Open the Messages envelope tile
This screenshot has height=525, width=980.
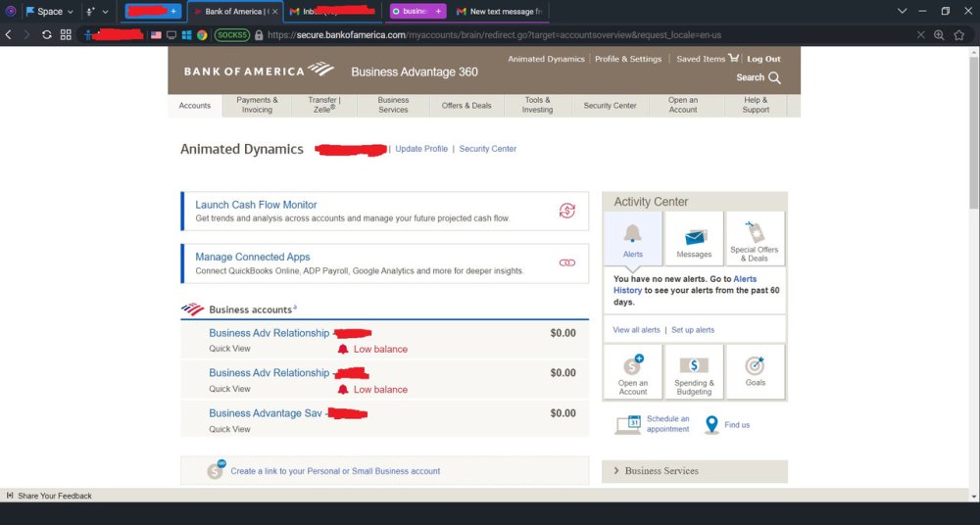click(694, 238)
